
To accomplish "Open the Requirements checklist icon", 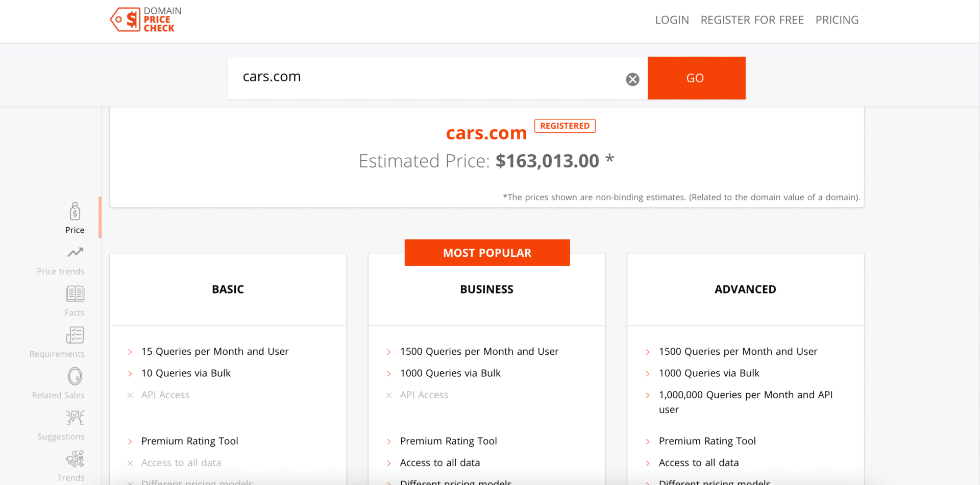I will [x=75, y=335].
